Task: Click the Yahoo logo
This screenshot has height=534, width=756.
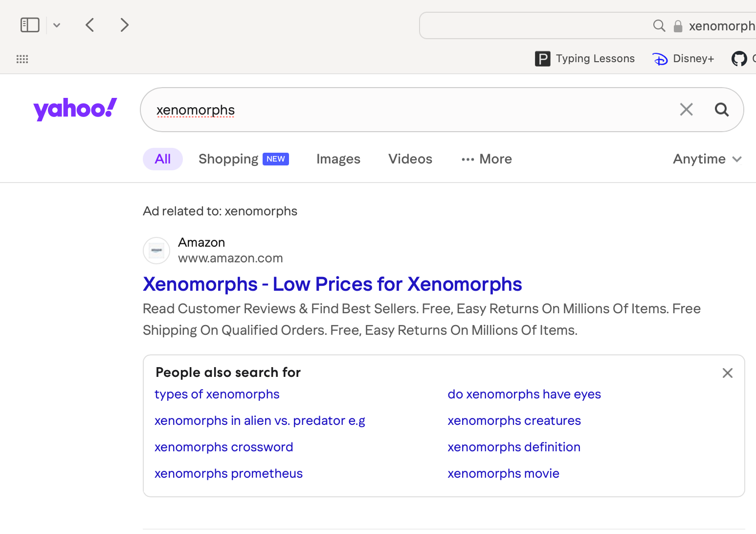Action: 75,109
